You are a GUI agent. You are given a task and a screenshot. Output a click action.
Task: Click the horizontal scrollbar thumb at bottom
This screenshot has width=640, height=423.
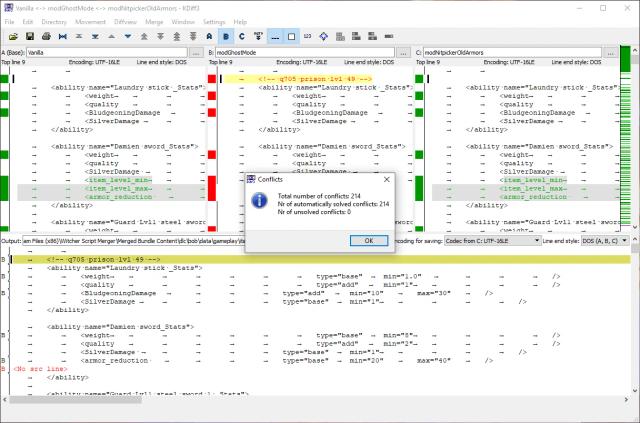coord(76,400)
